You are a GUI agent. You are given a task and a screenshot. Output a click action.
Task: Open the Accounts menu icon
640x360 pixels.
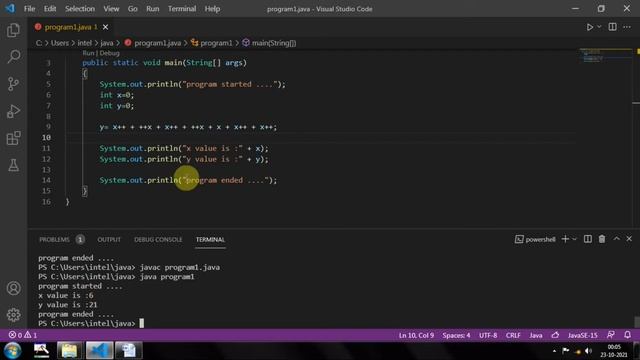click(x=13, y=288)
